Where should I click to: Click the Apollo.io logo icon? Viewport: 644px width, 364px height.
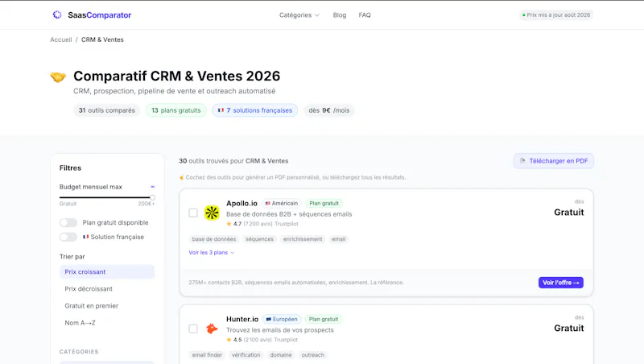coord(212,213)
